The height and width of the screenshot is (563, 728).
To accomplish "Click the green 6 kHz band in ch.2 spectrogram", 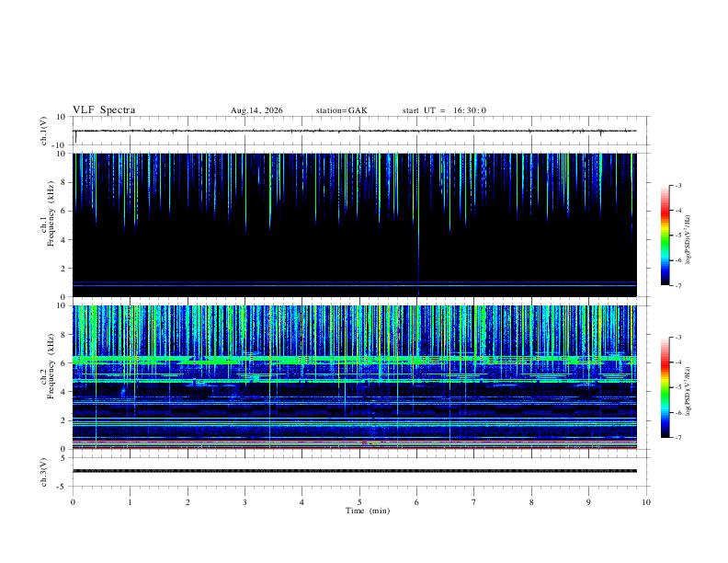I will (x=354, y=360).
